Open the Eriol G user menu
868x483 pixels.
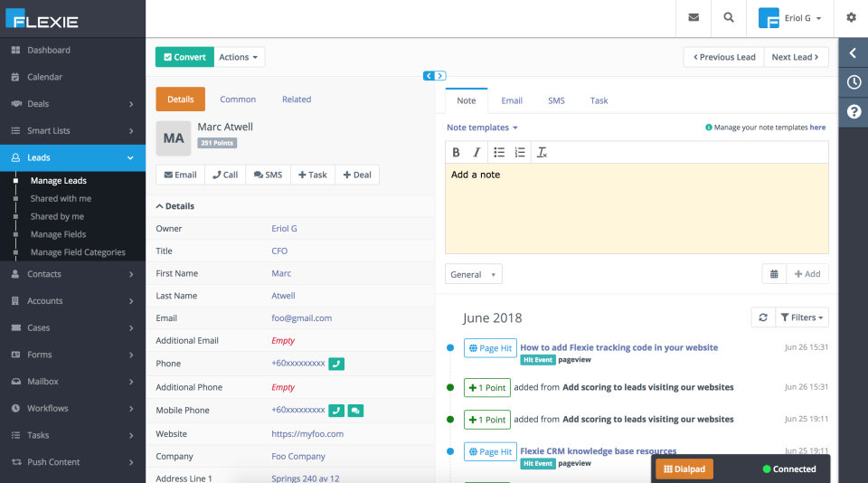790,18
